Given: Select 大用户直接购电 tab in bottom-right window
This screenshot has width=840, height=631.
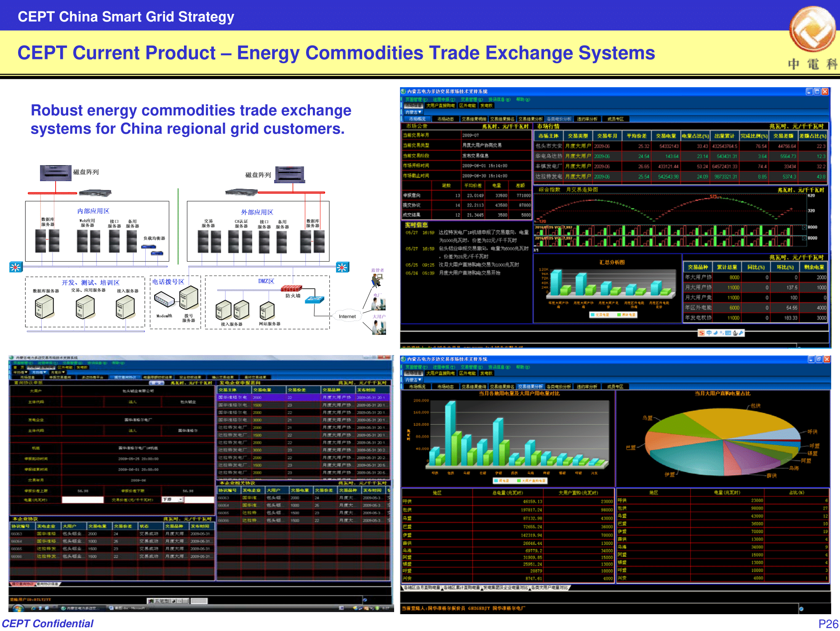Looking at the screenshot, I should pyautogui.click(x=440, y=373).
